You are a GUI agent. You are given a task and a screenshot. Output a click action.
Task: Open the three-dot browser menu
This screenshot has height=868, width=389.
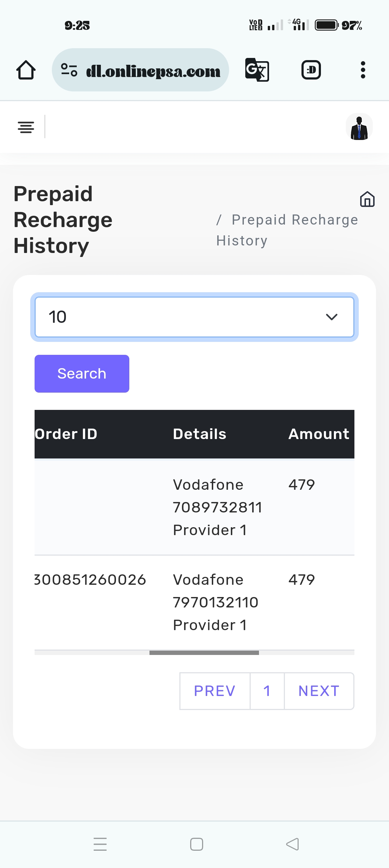click(363, 70)
